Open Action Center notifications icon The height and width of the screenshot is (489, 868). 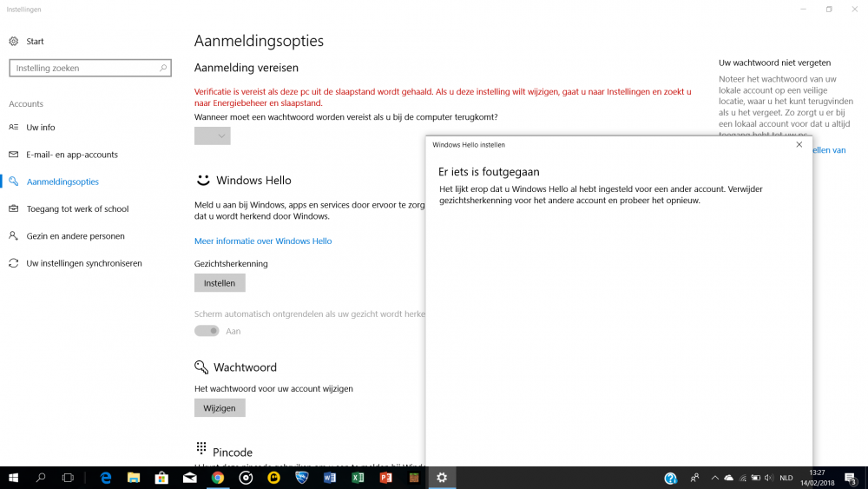point(852,478)
